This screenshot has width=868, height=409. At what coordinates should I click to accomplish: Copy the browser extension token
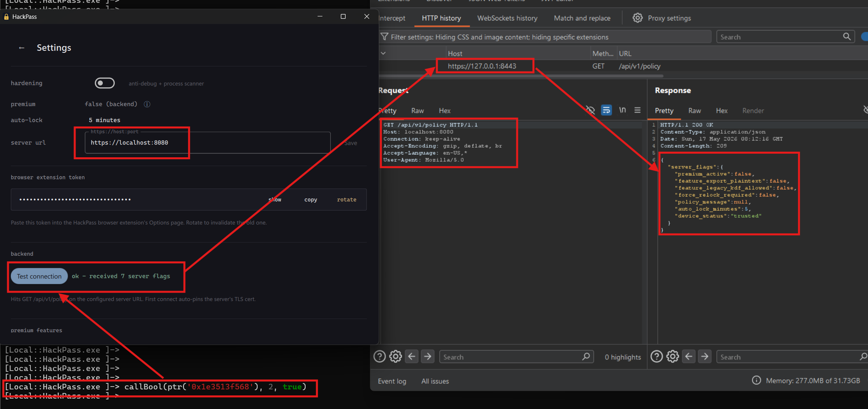(311, 200)
